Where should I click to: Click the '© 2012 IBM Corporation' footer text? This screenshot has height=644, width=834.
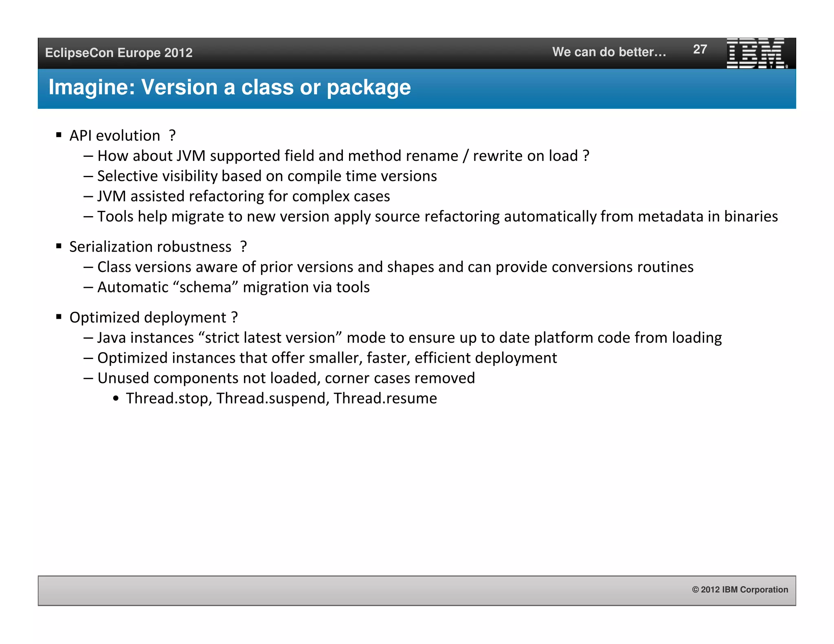click(740, 589)
